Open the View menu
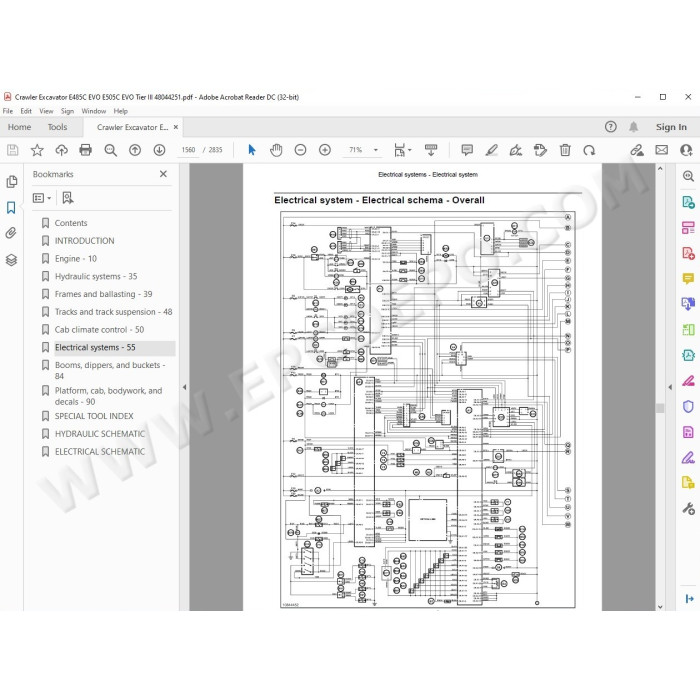 click(46, 111)
